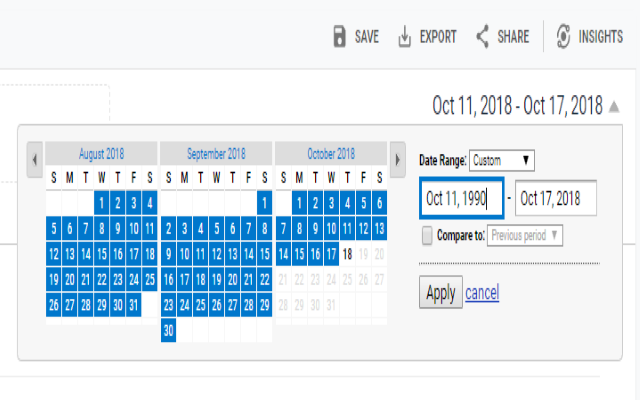Open the Date Range Custom dropdown
Viewport: 640px width, 400px height.
(503, 160)
